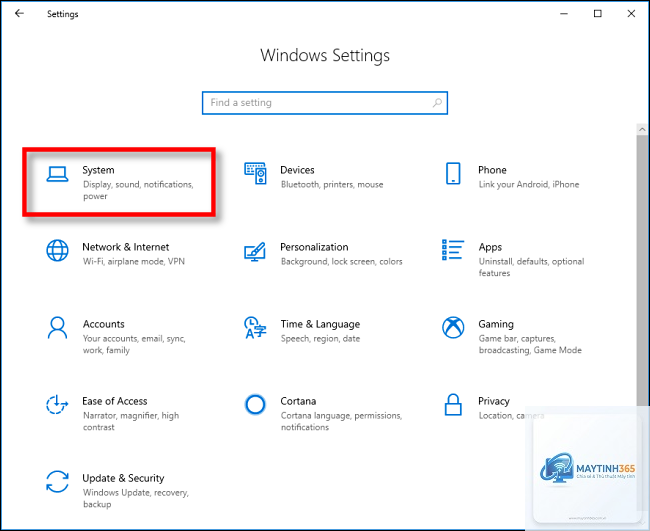The height and width of the screenshot is (531, 650).
Task: Click 'Link your Android, iPhone' description
Action: [x=529, y=184]
